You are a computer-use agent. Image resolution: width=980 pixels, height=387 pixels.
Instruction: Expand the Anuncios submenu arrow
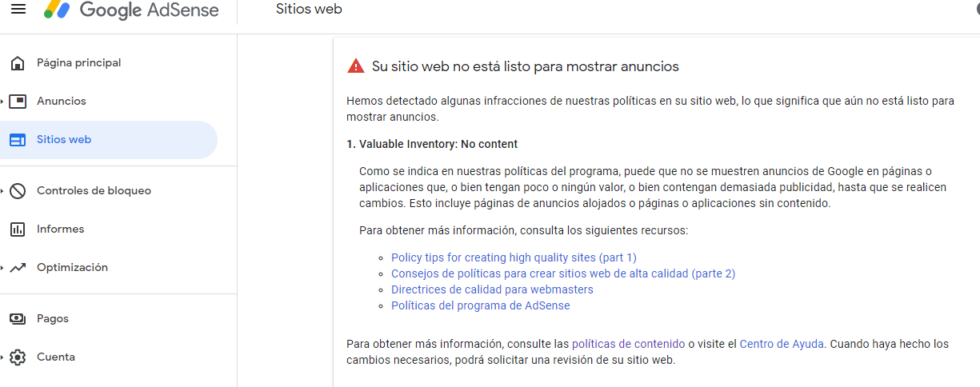pos(2,102)
